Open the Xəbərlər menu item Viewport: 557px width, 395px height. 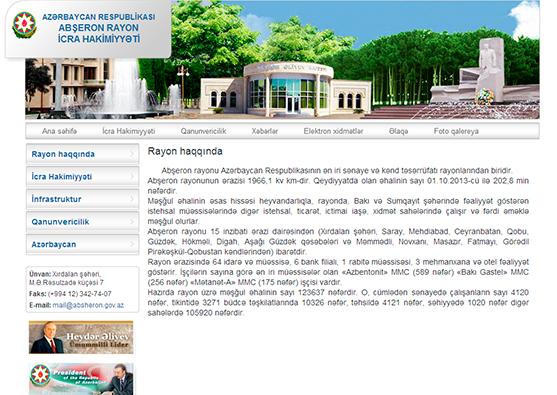265,131
